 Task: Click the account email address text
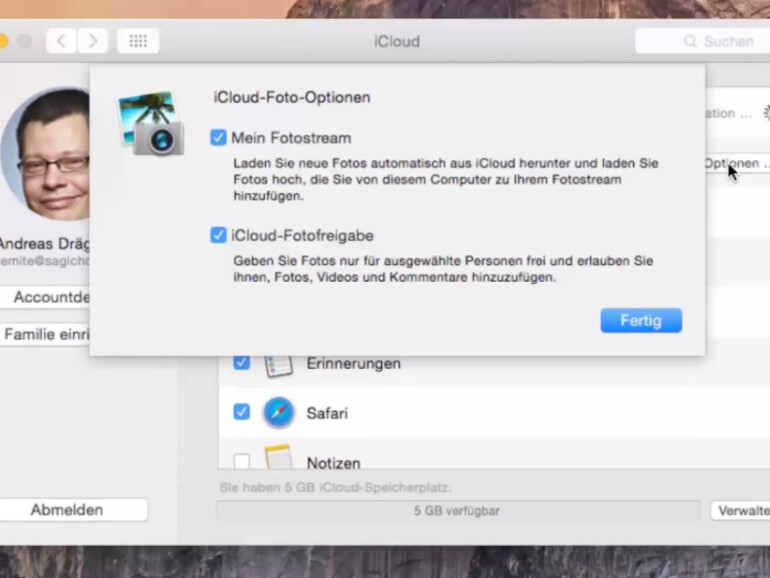[45, 261]
